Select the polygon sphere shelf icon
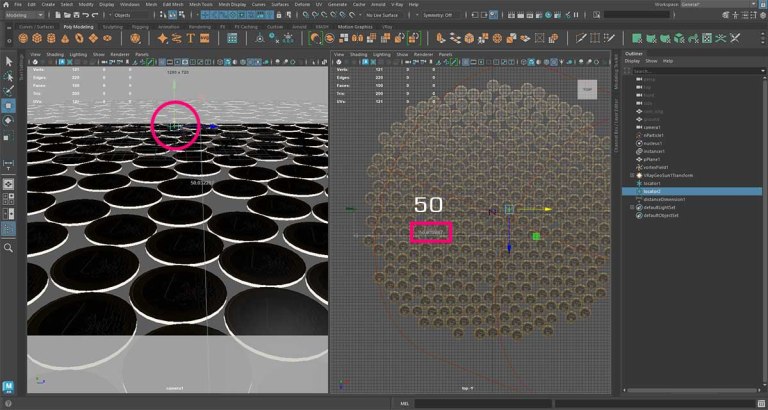The height and width of the screenshot is (410, 768). pyautogui.click(x=23, y=38)
